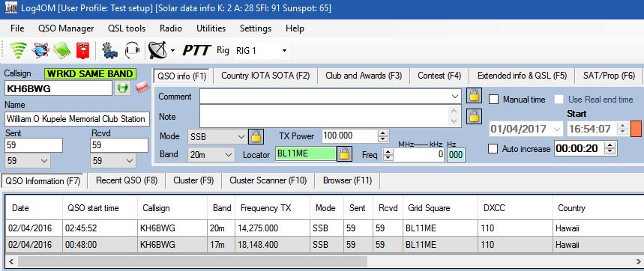Select the QSO row with 14,275.000 frequency
644x271 pixels.
click(325, 228)
